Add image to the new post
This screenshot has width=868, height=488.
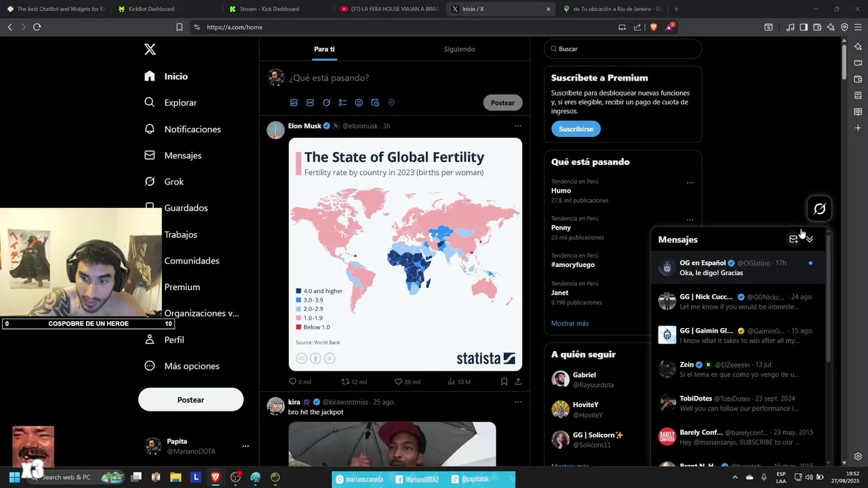(x=294, y=103)
